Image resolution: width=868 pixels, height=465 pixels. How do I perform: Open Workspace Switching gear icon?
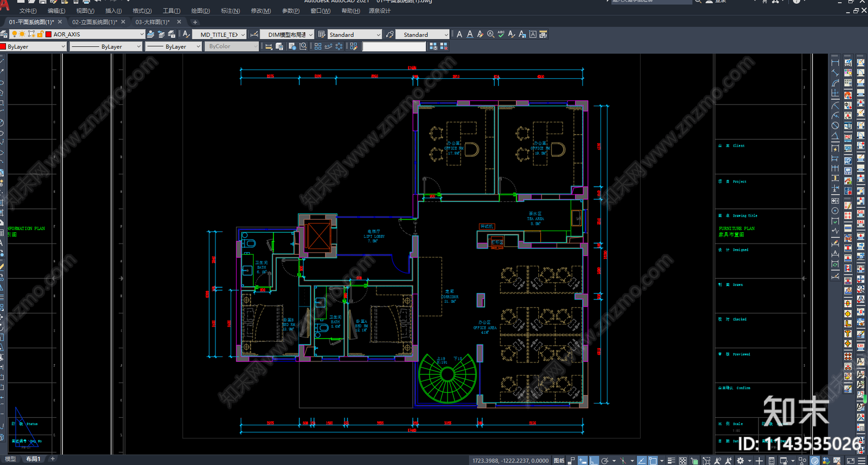pos(741,460)
